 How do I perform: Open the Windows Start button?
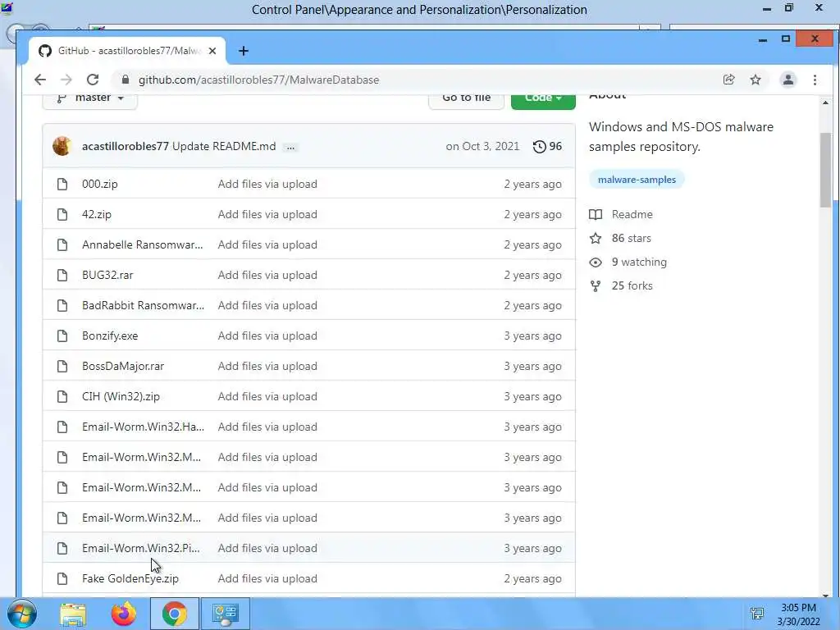21,614
